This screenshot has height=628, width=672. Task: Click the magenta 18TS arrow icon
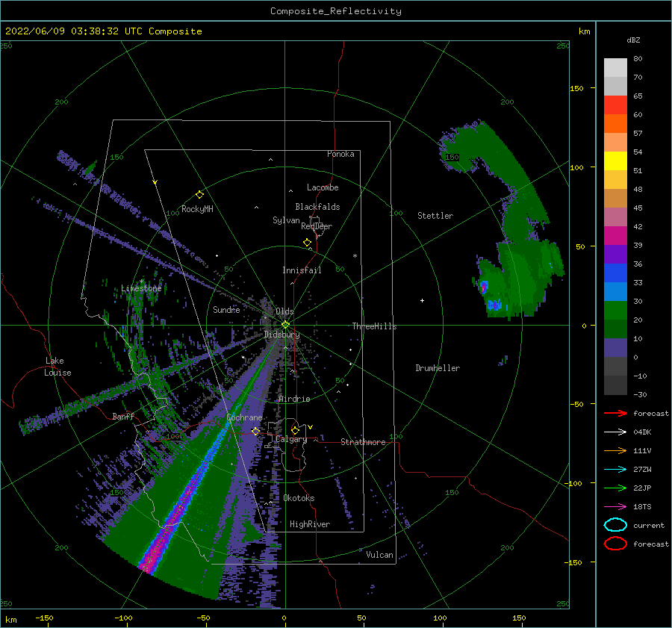615,507
